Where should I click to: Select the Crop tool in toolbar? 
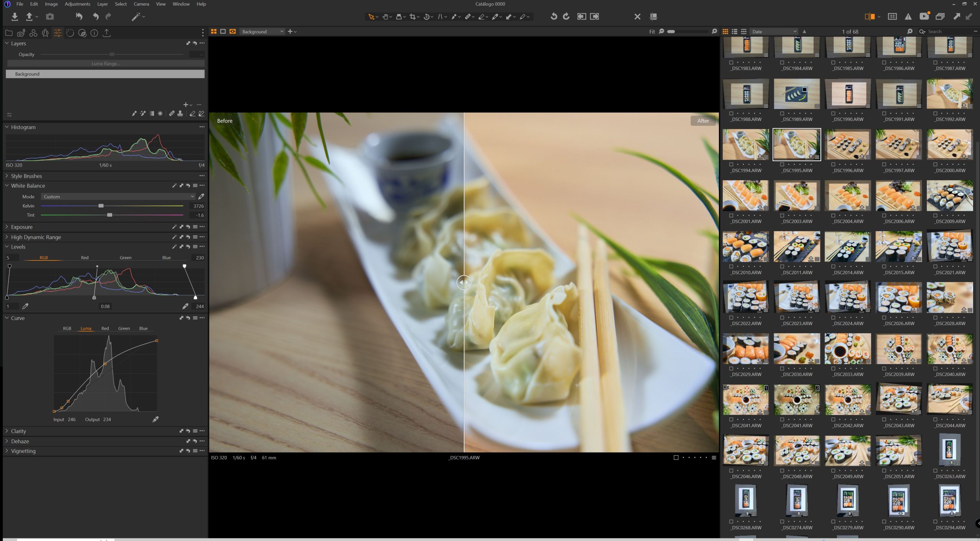(412, 16)
